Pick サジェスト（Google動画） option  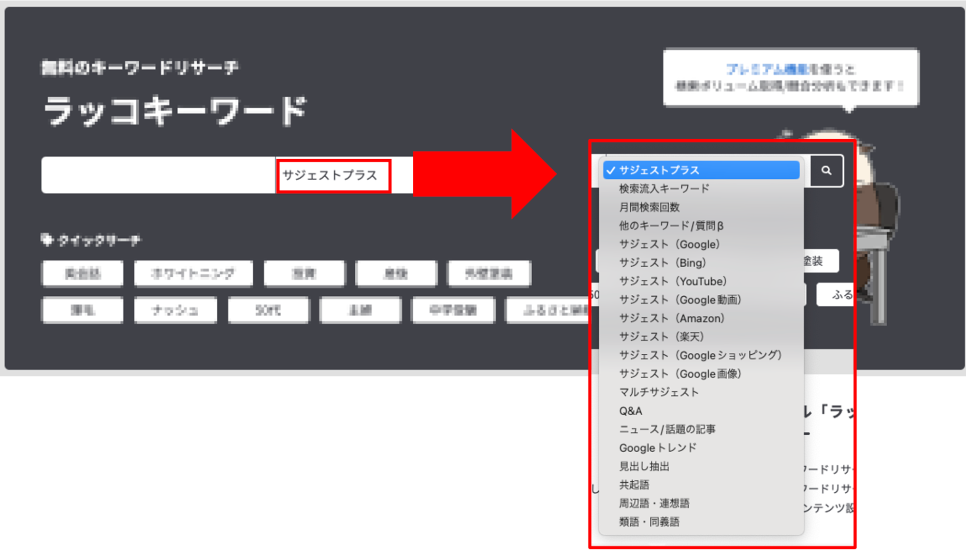pos(701,300)
